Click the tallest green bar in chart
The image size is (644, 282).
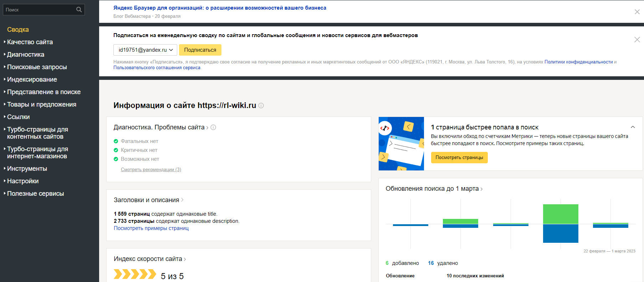(561, 214)
